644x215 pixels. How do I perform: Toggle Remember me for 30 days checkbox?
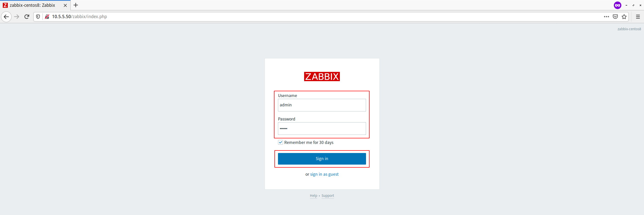[280, 142]
